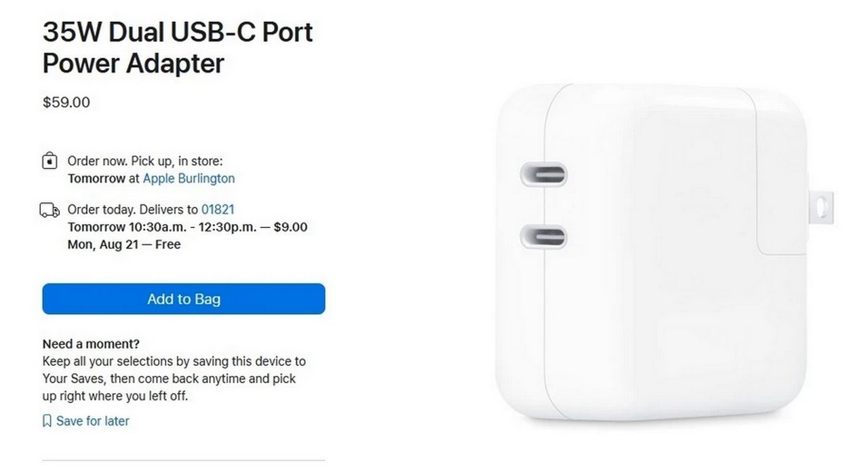Select the Tomorrow 10:30a.m. $9.00 delivery option
Image resolution: width=868 pixels, height=473 pixels.
187,227
